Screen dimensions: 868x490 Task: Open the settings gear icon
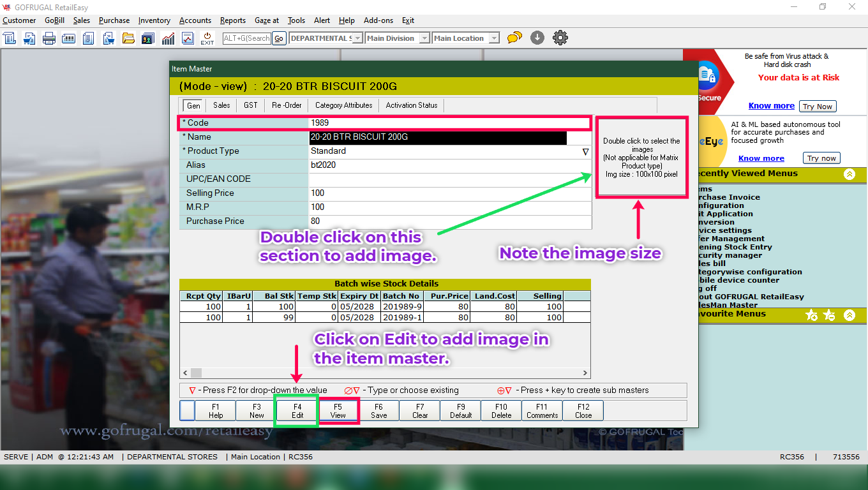(x=560, y=38)
